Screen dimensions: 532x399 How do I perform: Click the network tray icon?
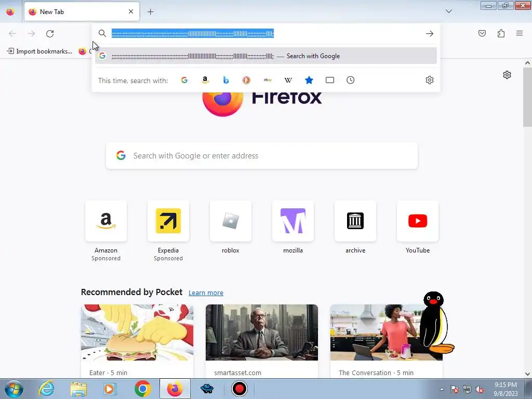tap(467, 389)
